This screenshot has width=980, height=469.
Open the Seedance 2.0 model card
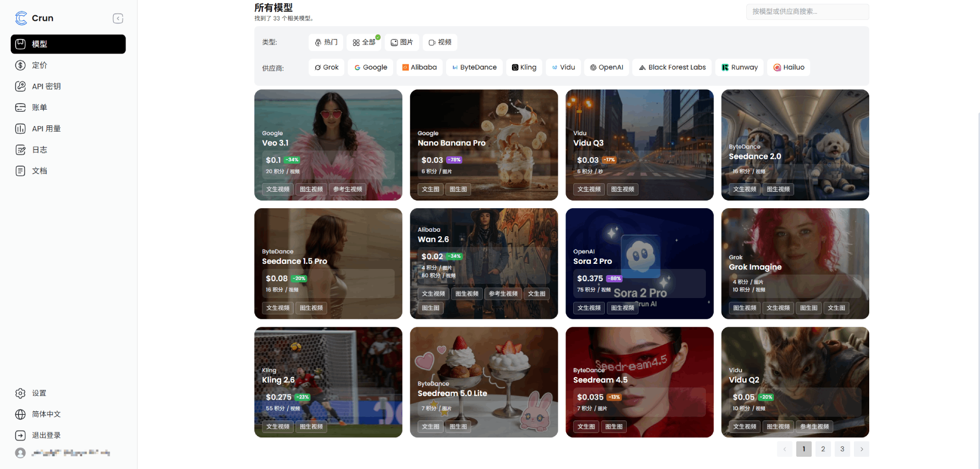tap(795, 145)
